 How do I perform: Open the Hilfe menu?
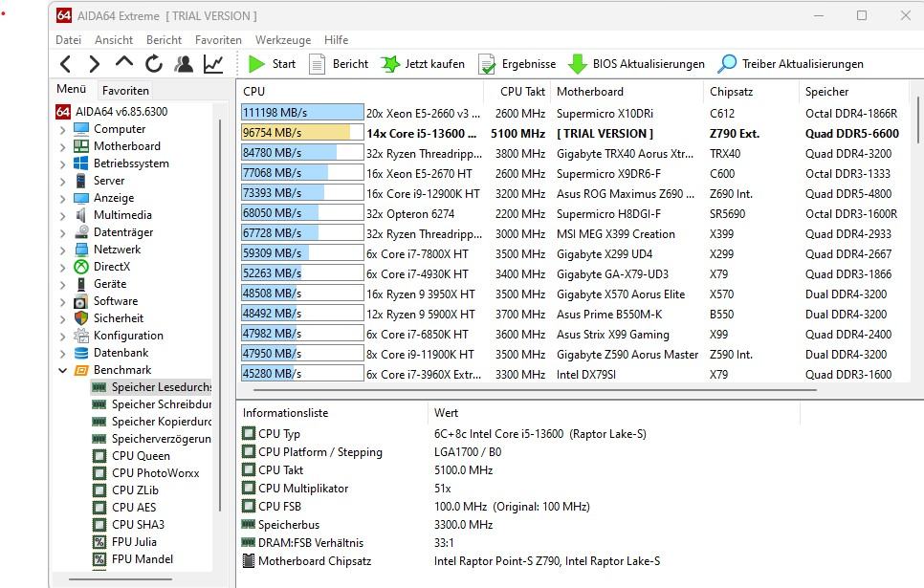tap(336, 40)
